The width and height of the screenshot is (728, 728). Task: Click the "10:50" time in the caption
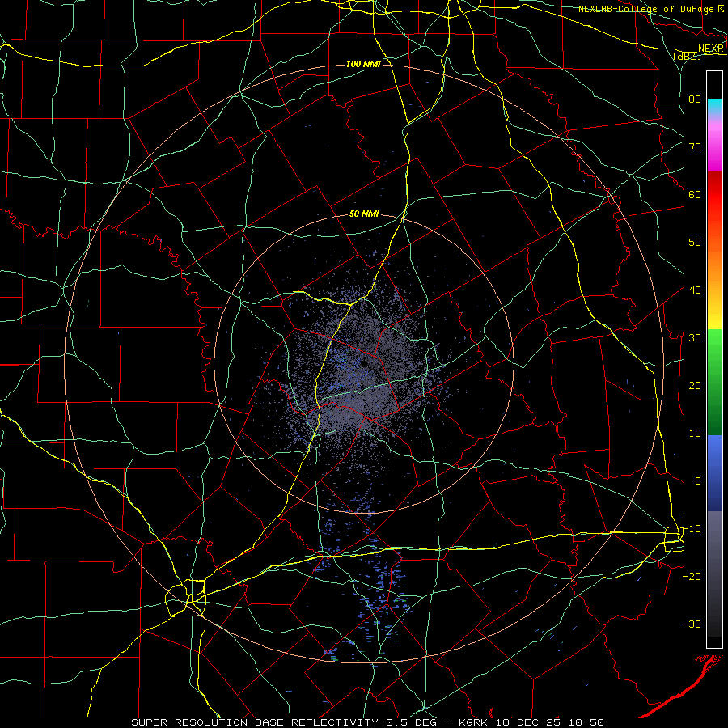[x=586, y=722]
